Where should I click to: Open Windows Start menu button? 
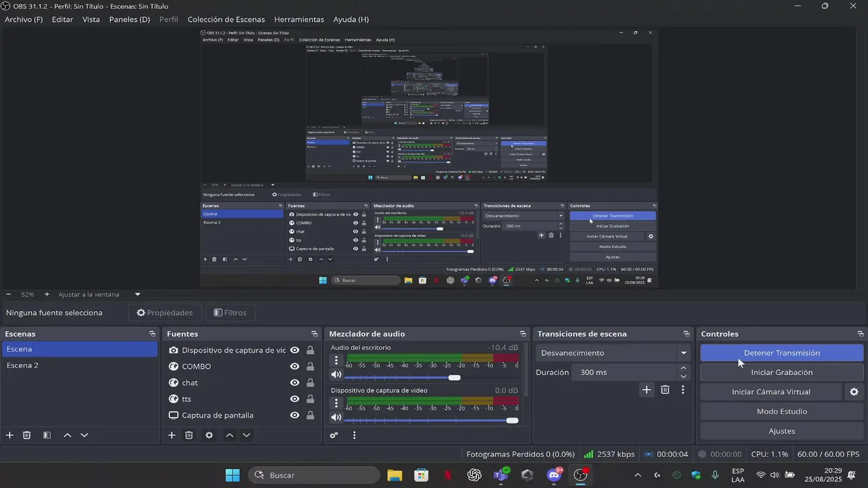pyautogui.click(x=232, y=475)
